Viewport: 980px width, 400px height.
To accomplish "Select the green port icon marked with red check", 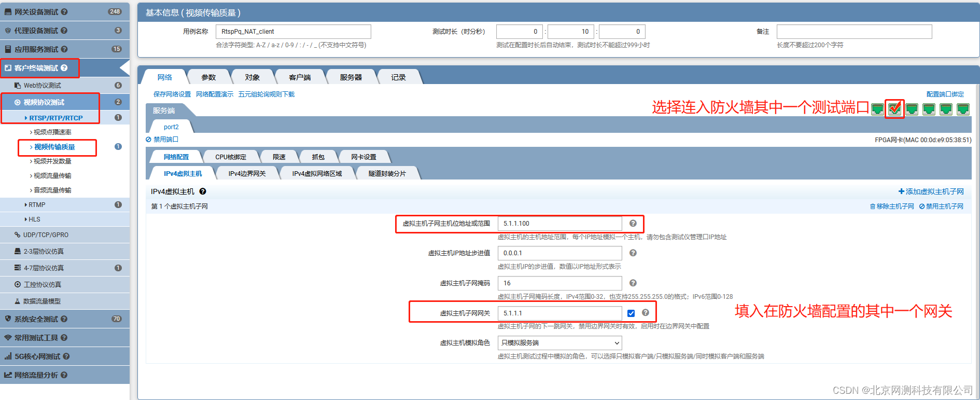I will (894, 109).
